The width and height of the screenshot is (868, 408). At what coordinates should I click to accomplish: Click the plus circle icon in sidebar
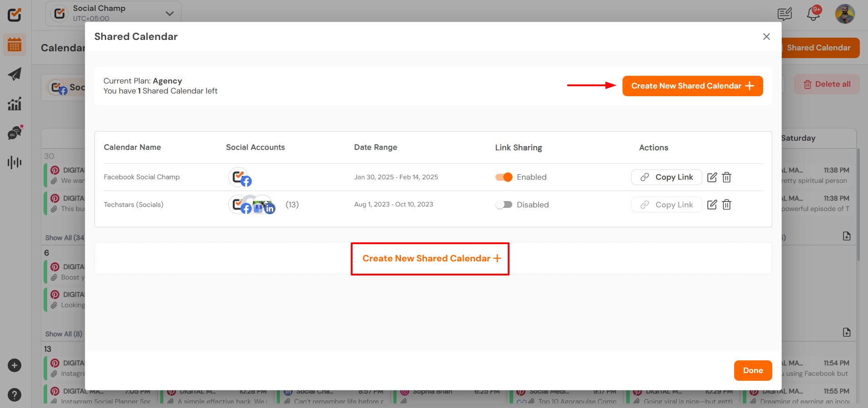pos(15,365)
